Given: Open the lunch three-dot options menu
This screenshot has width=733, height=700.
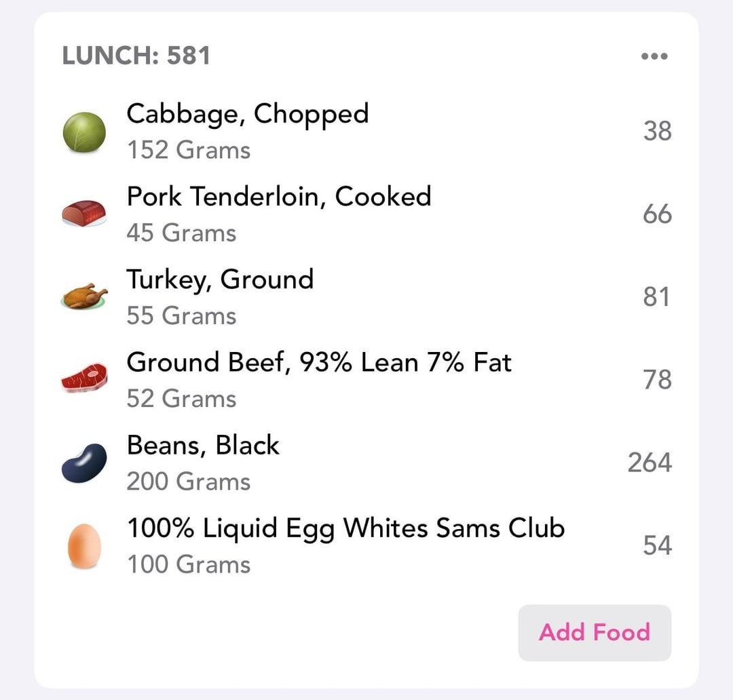Looking at the screenshot, I should (654, 56).
